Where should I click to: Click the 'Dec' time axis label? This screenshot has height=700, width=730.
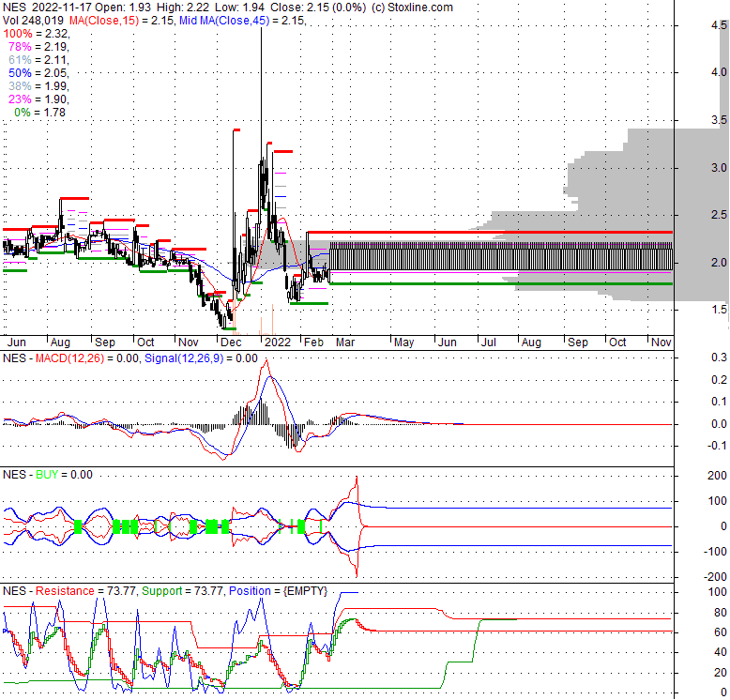(231, 342)
